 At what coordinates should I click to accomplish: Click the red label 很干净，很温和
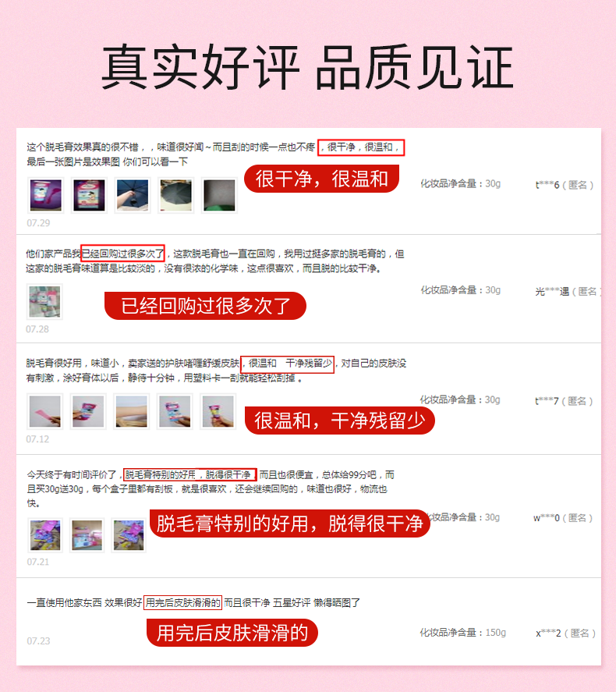(x=321, y=179)
